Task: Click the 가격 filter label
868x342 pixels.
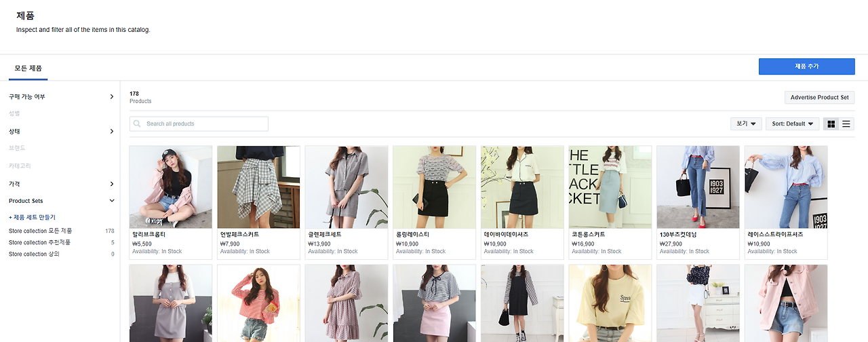Action: [14, 184]
